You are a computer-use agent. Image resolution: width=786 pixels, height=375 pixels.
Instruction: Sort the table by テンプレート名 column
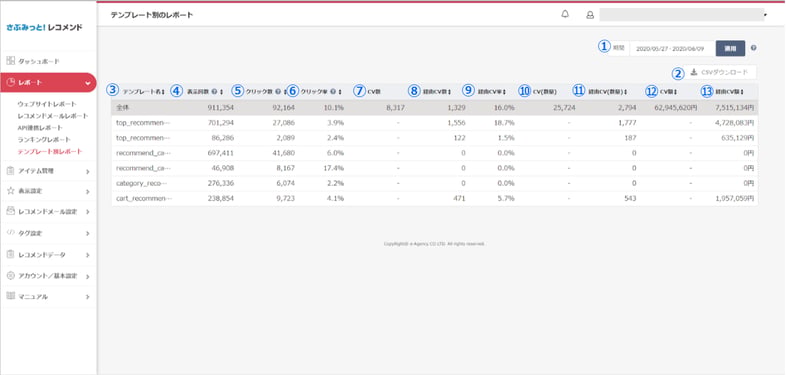pyautogui.click(x=144, y=92)
